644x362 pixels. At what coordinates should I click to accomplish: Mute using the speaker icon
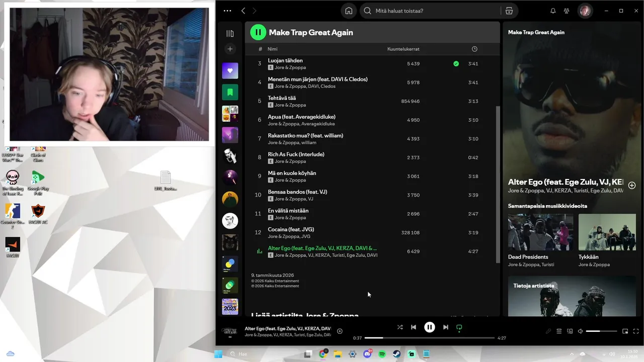[x=580, y=331]
